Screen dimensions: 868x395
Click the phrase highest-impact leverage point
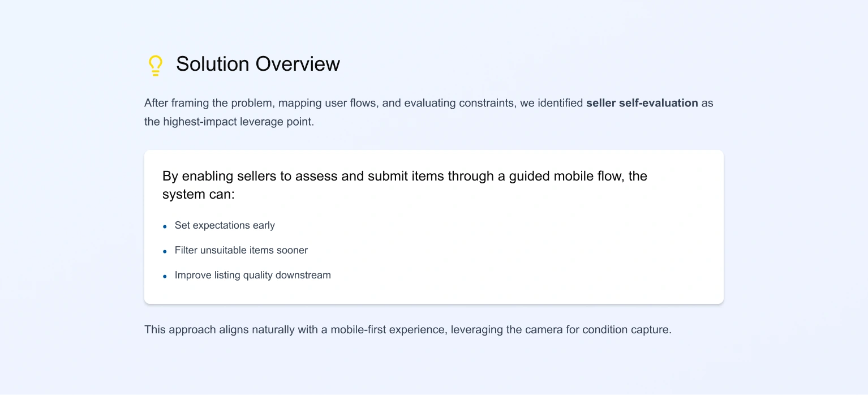[x=237, y=122]
